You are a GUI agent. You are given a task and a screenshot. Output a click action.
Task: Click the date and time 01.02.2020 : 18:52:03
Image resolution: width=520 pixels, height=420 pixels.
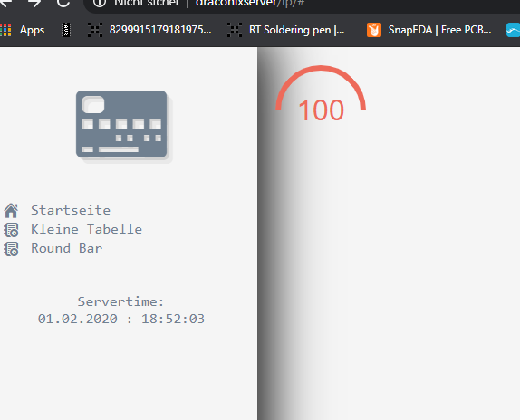121,319
